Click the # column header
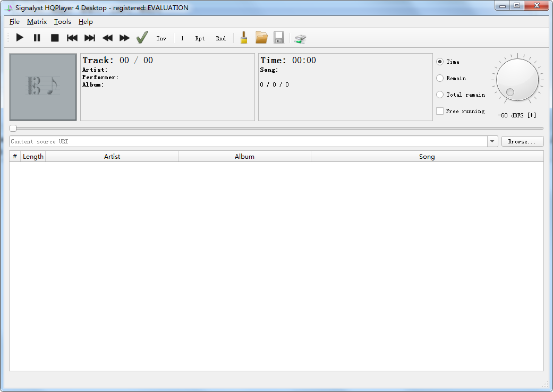This screenshot has width=553, height=392. 15,157
